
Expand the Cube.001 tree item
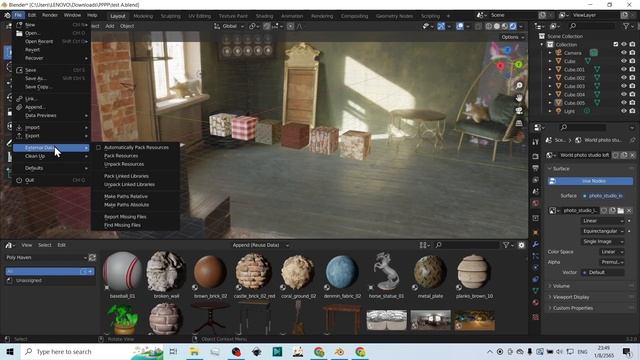550,69
